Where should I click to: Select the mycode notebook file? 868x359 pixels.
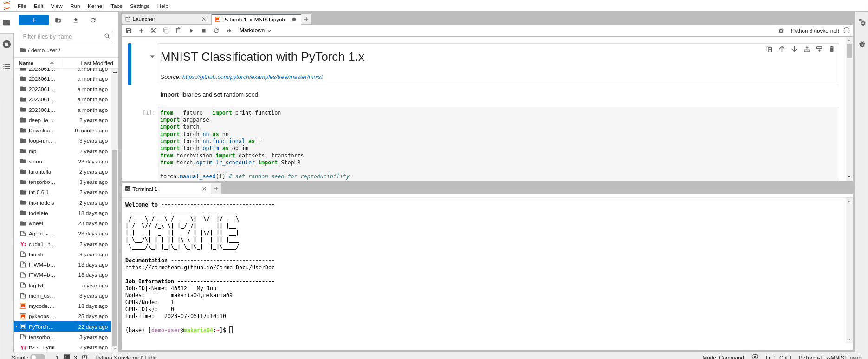click(63, 306)
